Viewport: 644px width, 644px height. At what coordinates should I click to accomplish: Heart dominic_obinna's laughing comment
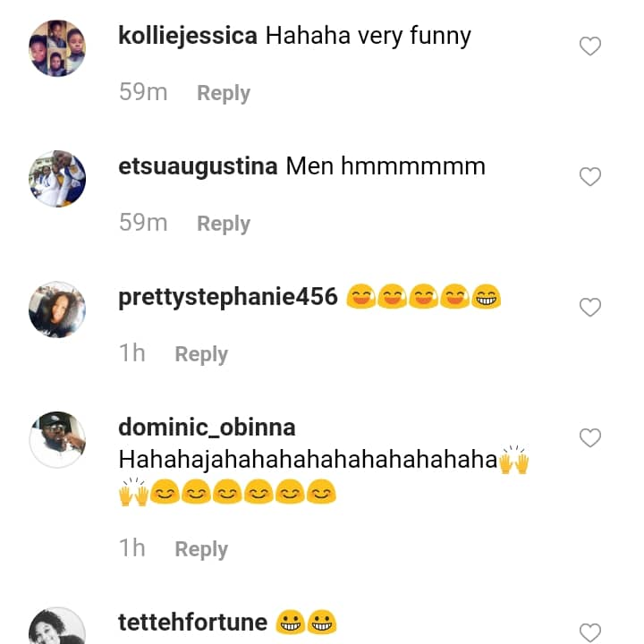590,438
